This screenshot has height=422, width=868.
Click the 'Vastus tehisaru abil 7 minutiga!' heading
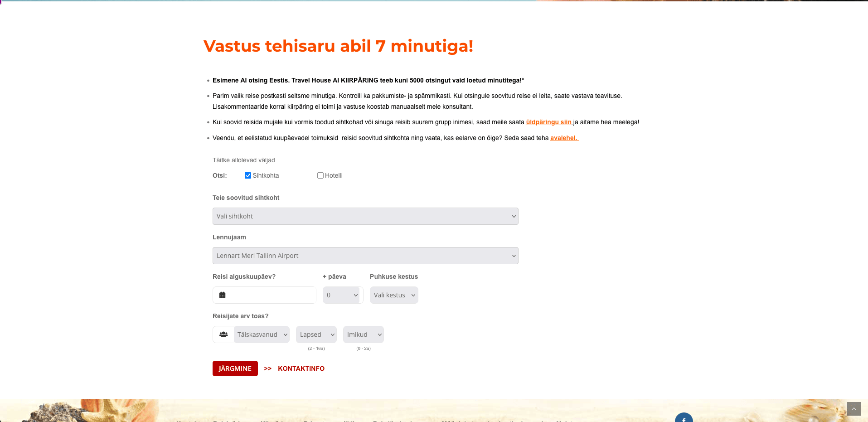[x=338, y=46]
